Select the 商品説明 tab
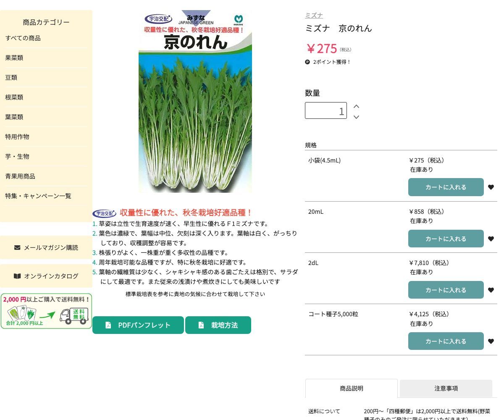Image resolution: width=504 pixels, height=420 pixels. (x=351, y=388)
